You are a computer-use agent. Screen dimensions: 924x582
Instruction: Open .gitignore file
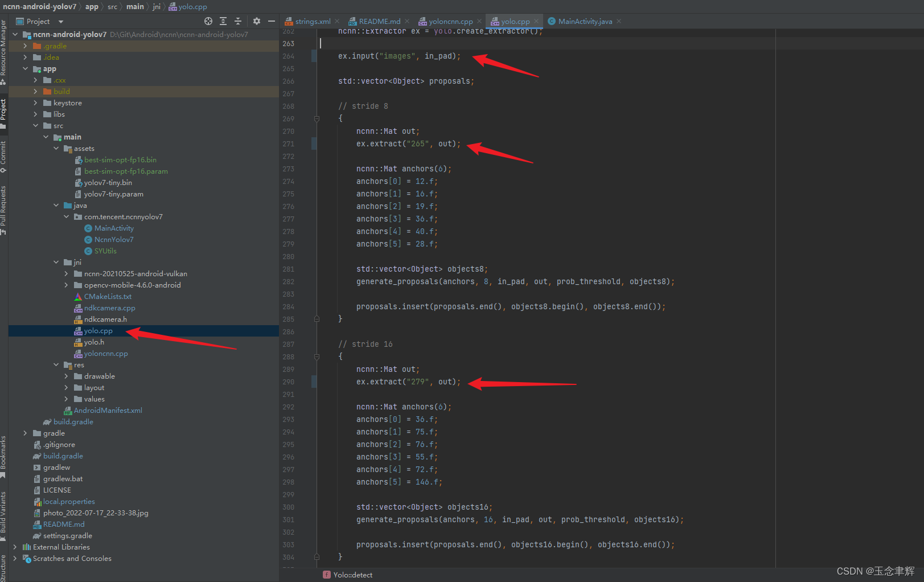tap(59, 445)
